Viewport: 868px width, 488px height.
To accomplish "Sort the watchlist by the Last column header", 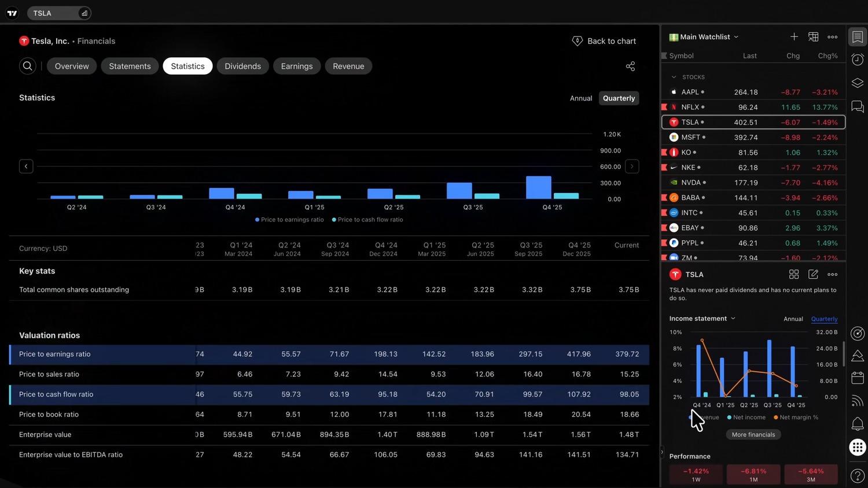I will tap(749, 56).
